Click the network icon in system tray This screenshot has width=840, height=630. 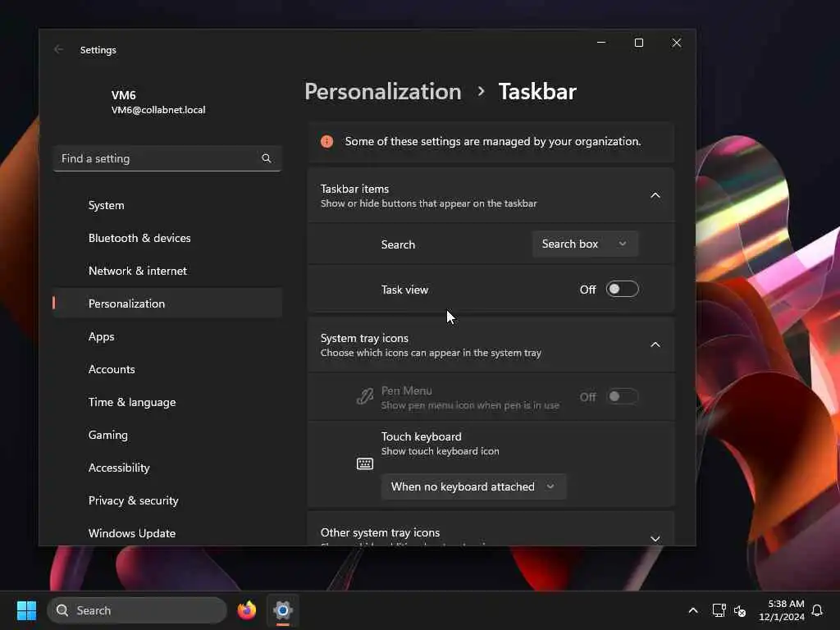719,610
